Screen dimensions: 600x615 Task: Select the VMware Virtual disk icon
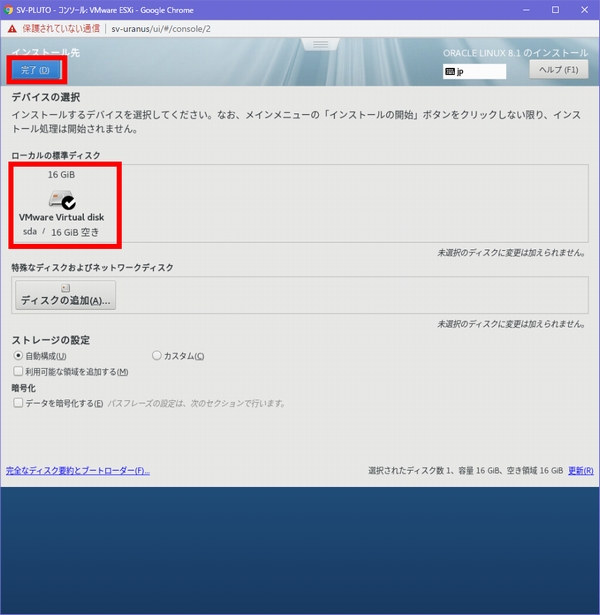pyautogui.click(x=62, y=199)
